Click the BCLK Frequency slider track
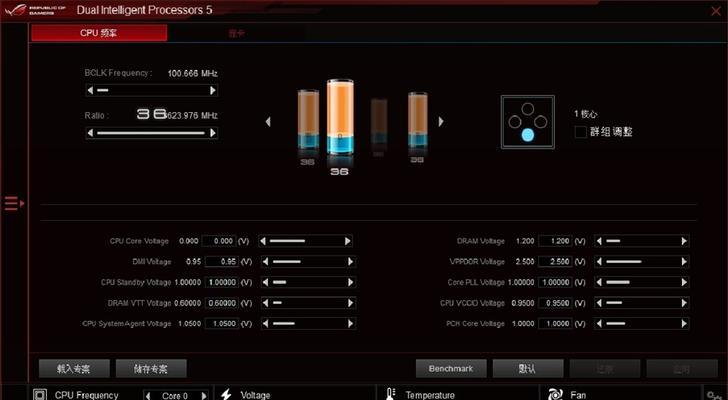This screenshot has width=728, height=400. (151, 90)
